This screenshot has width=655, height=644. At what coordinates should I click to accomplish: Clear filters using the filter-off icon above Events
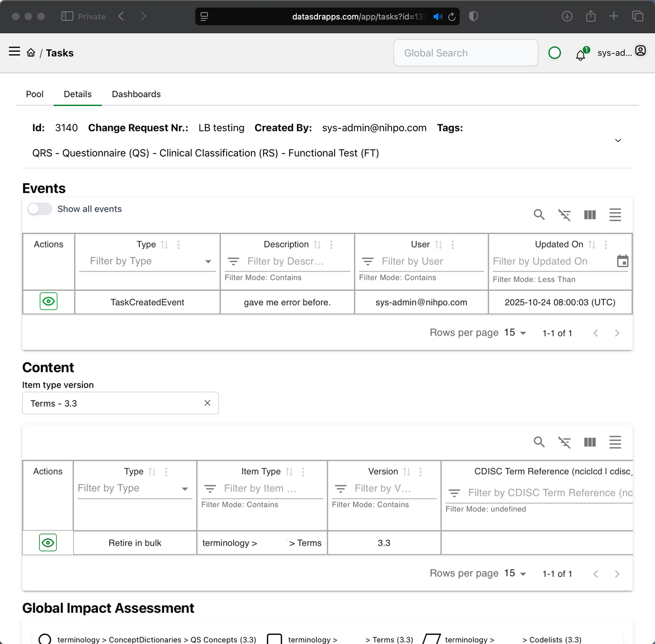coord(564,215)
